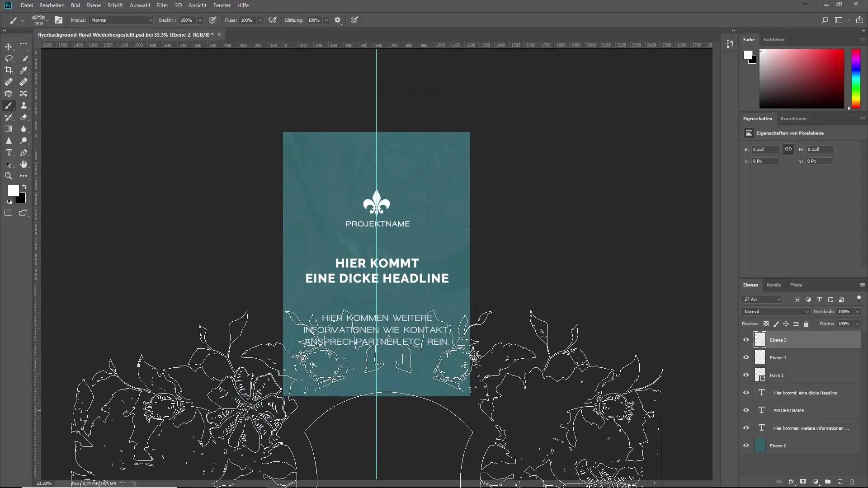Click the hue spectrum slider in Farbe panel
Image resolution: width=868 pixels, height=488 pixels.
[856, 79]
